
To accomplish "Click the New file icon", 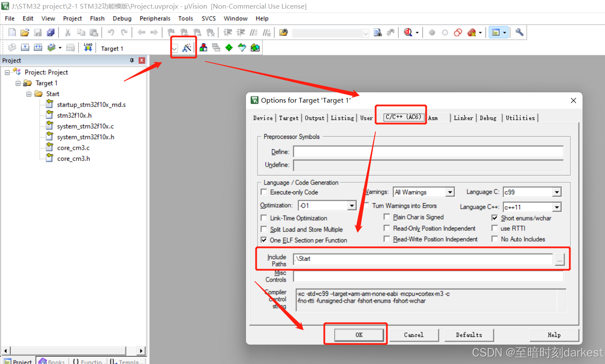I will pos(12,32).
